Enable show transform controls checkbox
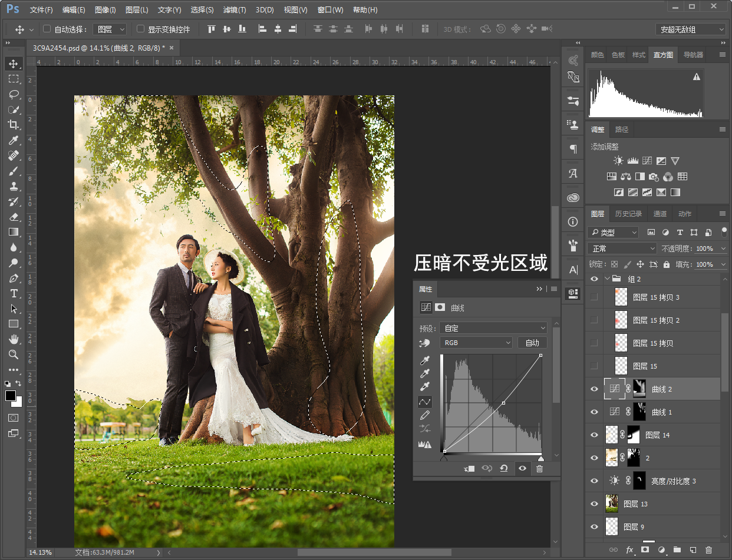Screen dimensions: 732x560 [140, 29]
